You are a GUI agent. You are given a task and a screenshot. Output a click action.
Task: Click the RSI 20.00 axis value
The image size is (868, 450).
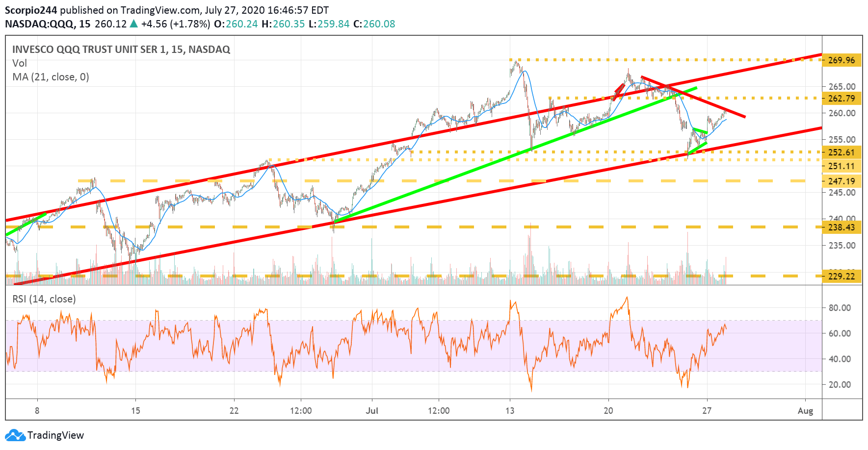click(840, 385)
